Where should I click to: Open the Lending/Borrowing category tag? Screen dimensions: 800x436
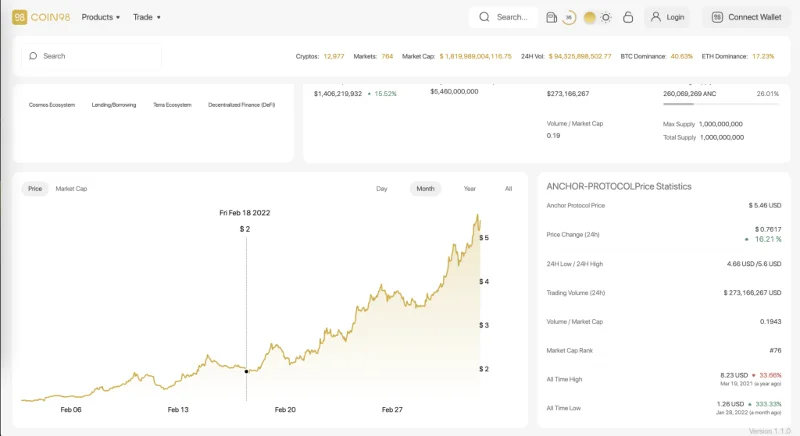coord(114,105)
